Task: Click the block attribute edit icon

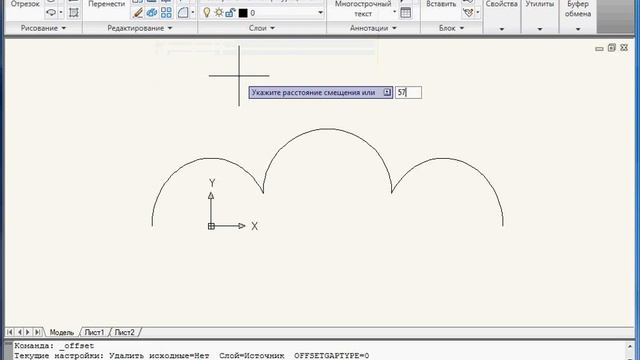Action: [469, 13]
